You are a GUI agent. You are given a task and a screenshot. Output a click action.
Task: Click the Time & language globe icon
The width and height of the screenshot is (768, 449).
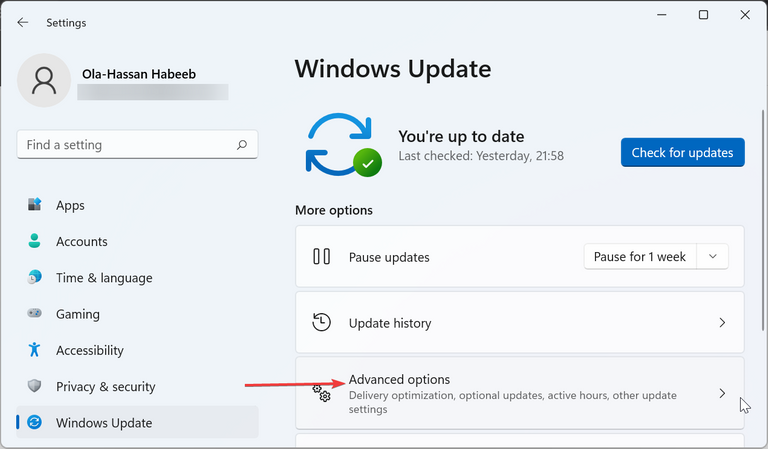[34, 277]
